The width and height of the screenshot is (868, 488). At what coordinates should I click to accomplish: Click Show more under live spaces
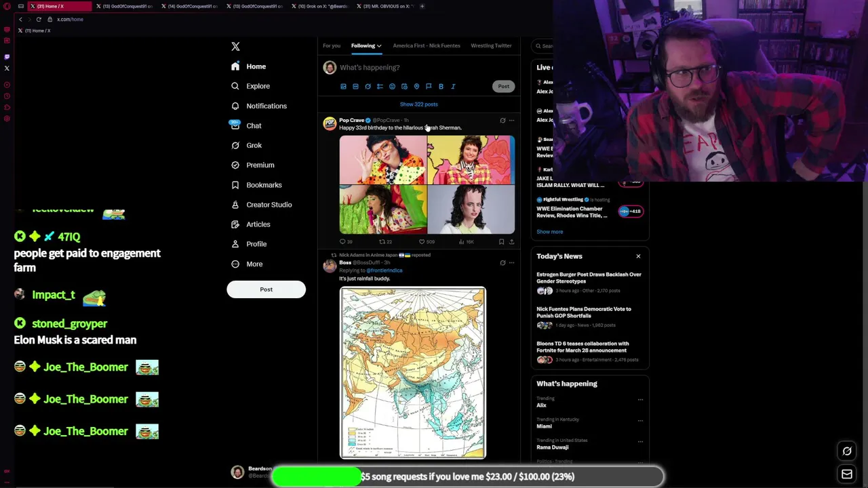(549, 232)
